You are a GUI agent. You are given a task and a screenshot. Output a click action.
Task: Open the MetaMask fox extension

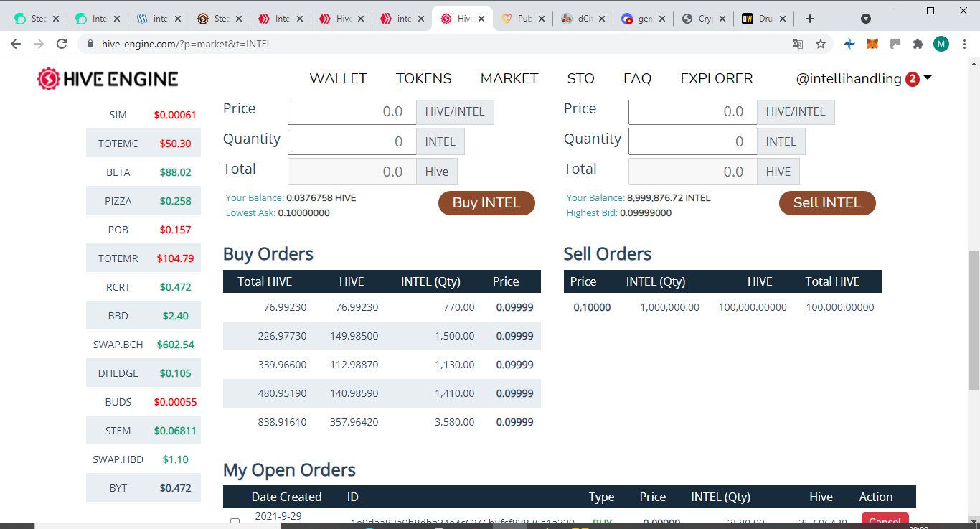872,44
